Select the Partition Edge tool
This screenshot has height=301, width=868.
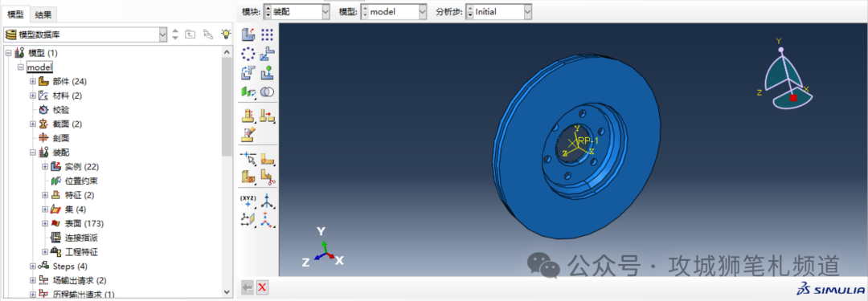pos(248,158)
